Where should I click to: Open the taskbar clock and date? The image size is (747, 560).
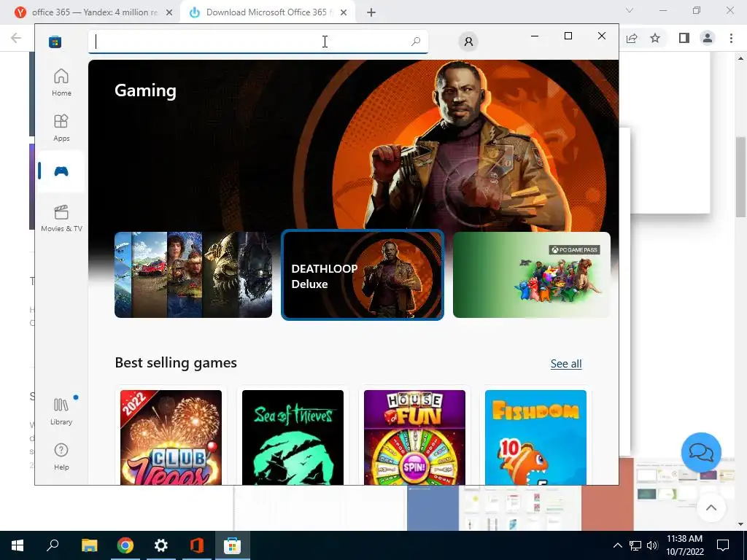tap(684, 545)
